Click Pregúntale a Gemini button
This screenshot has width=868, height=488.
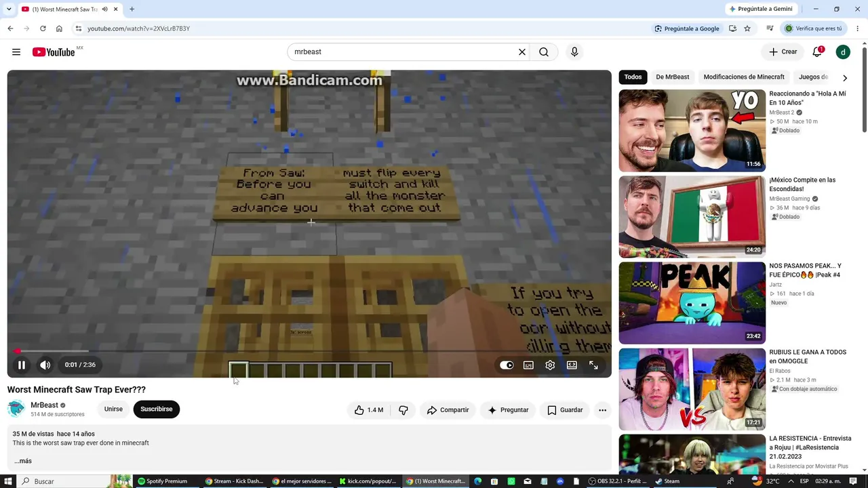(x=760, y=9)
